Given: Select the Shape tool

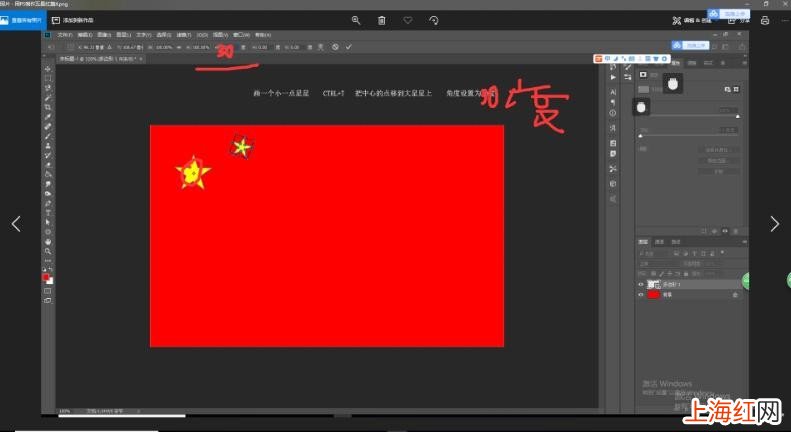Looking at the screenshot, I should [x=48, y=232].
